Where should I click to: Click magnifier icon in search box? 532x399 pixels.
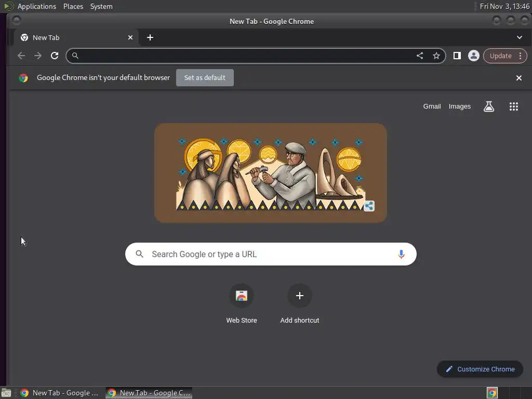pyautogui.click(x=139, y=254)
